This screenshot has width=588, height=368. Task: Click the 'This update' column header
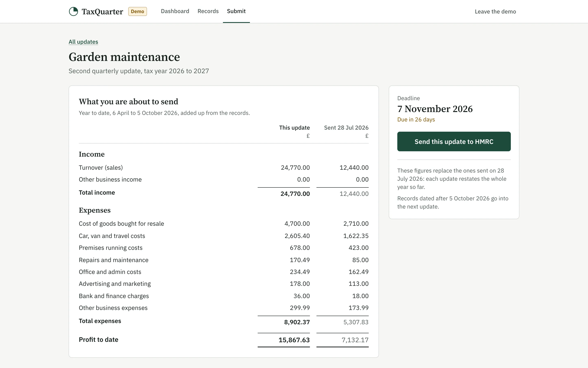[x=294, y=128]
